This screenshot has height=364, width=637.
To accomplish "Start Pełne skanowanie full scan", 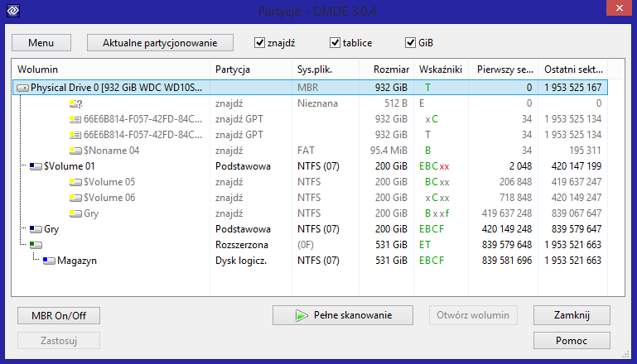I will click(343, 315).
